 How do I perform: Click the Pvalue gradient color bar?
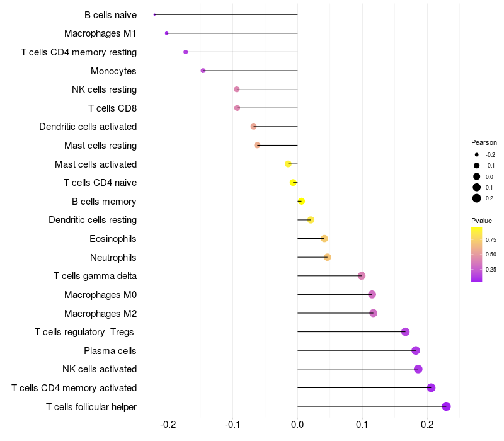477,254
